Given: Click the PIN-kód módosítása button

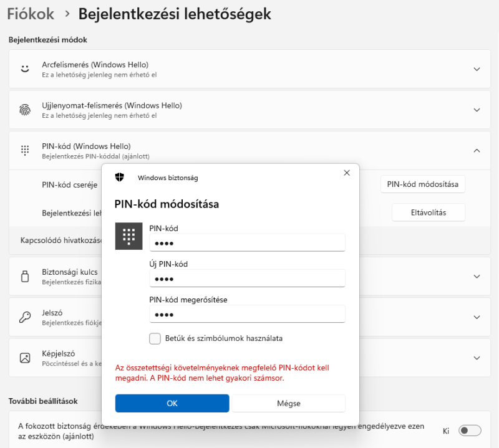Looking at the screenshot, I should 422,184.
